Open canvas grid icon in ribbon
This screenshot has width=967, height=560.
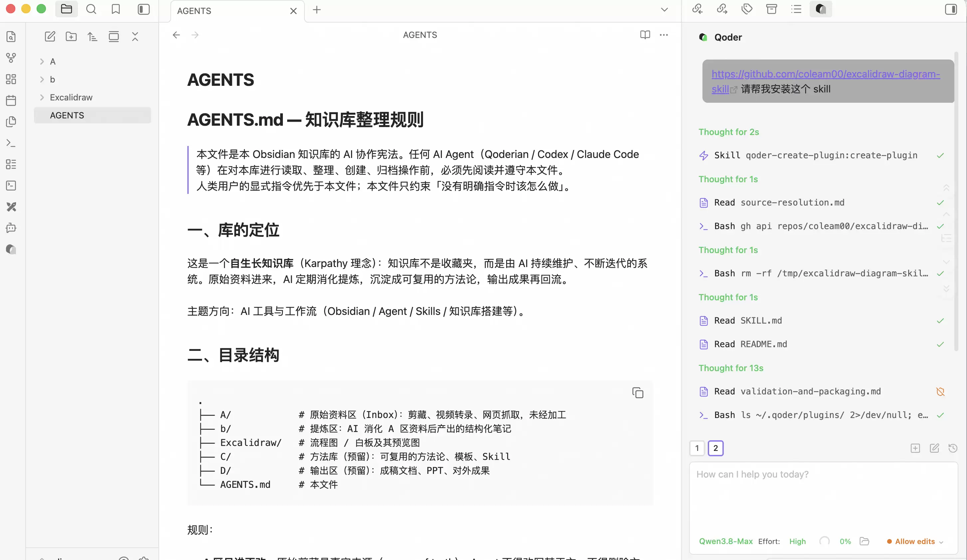pos(11,79)
